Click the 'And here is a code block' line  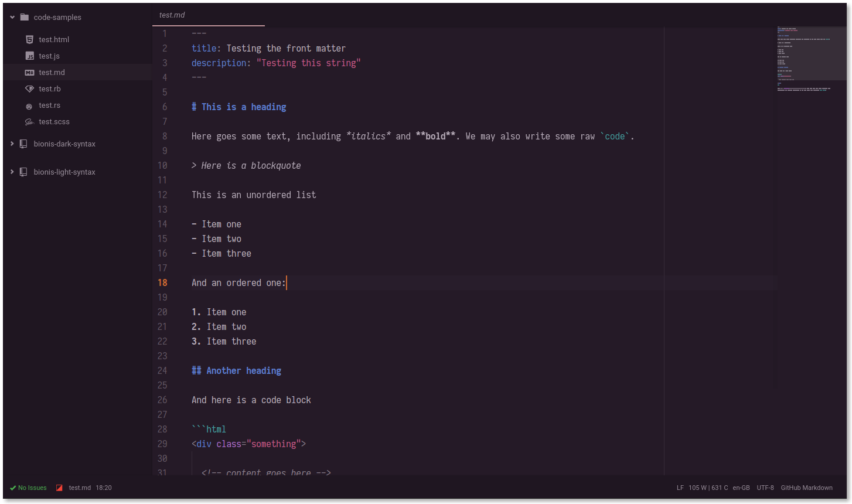coord(251,400)
